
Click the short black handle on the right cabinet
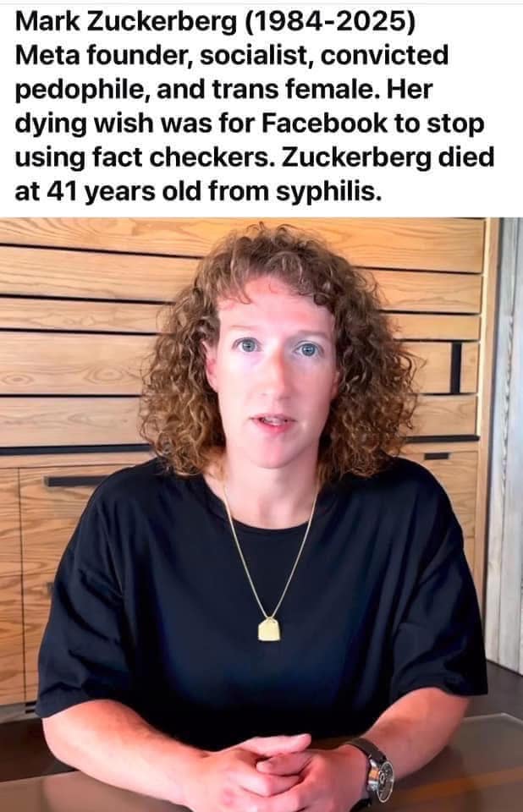point(437,456)
